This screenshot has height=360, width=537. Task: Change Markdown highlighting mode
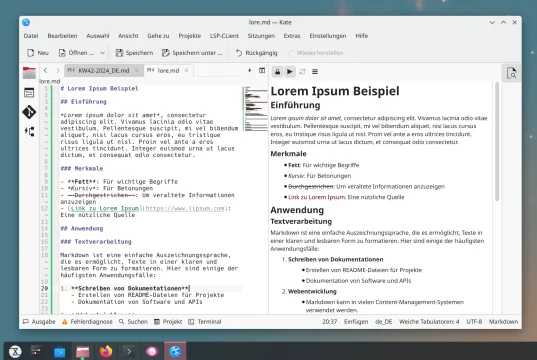[503, 322]
